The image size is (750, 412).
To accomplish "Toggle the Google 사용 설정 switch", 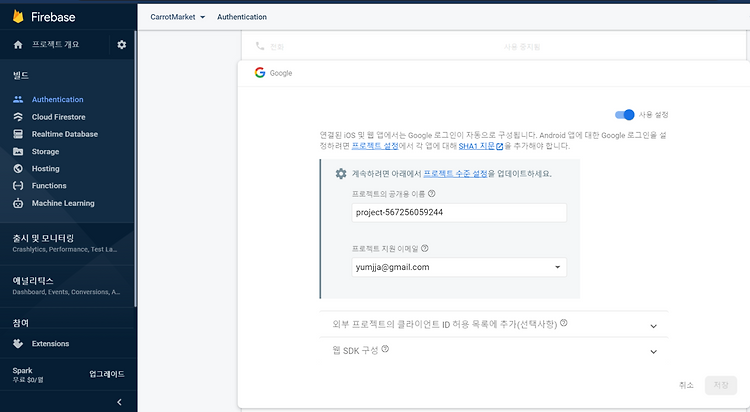I will click(x=625, y=115).
